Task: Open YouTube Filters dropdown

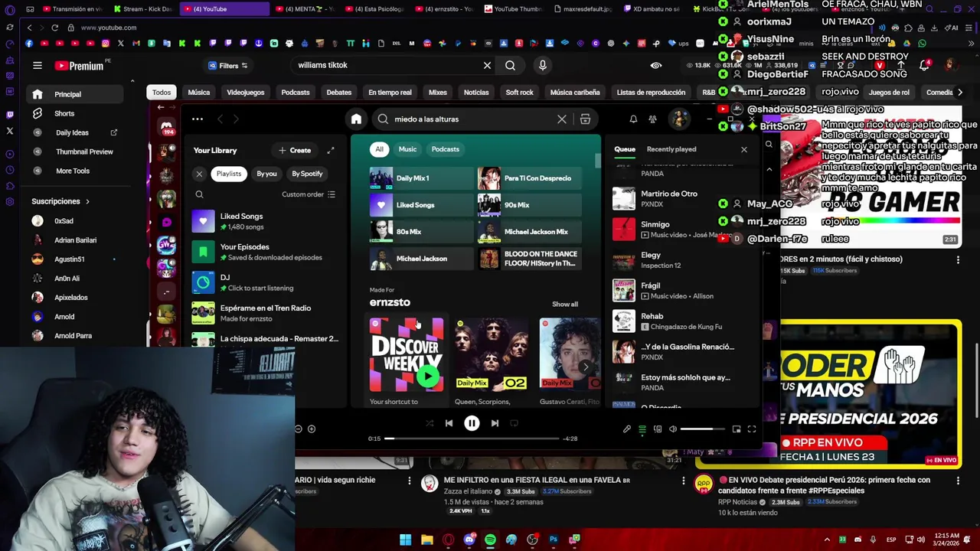Action: [x=228, y=66]
